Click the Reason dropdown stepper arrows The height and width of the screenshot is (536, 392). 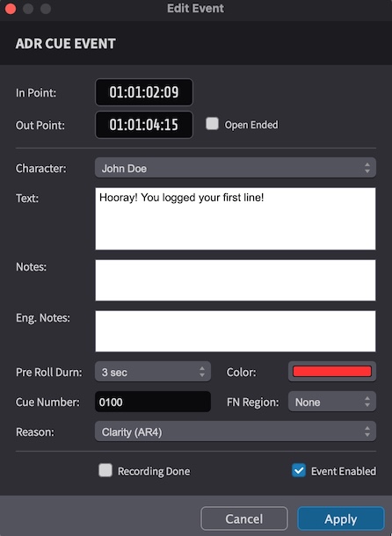pos(367,431)
